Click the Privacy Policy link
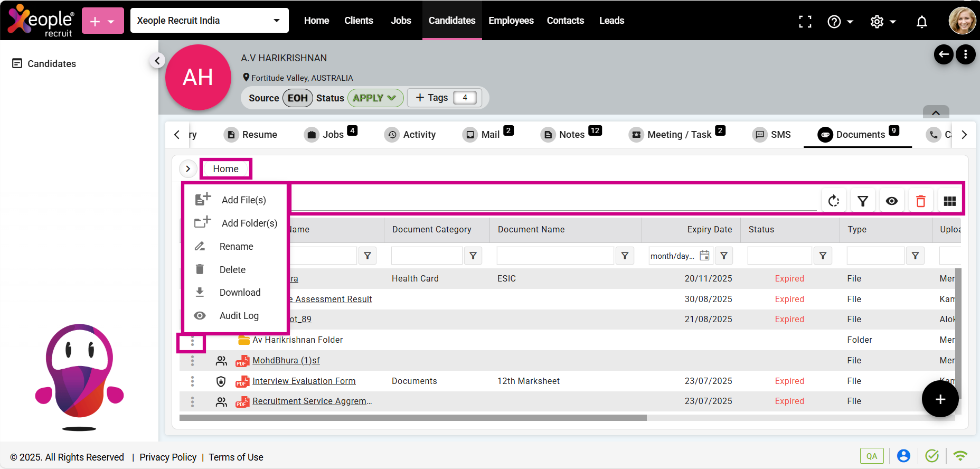 coord(168,457)
